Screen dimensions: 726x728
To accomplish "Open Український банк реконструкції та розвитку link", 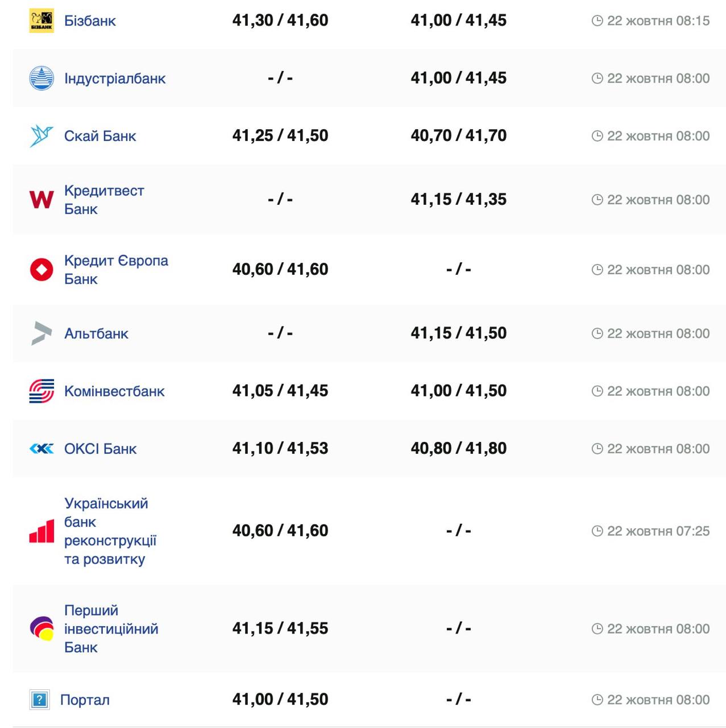I will click(110, 531).
